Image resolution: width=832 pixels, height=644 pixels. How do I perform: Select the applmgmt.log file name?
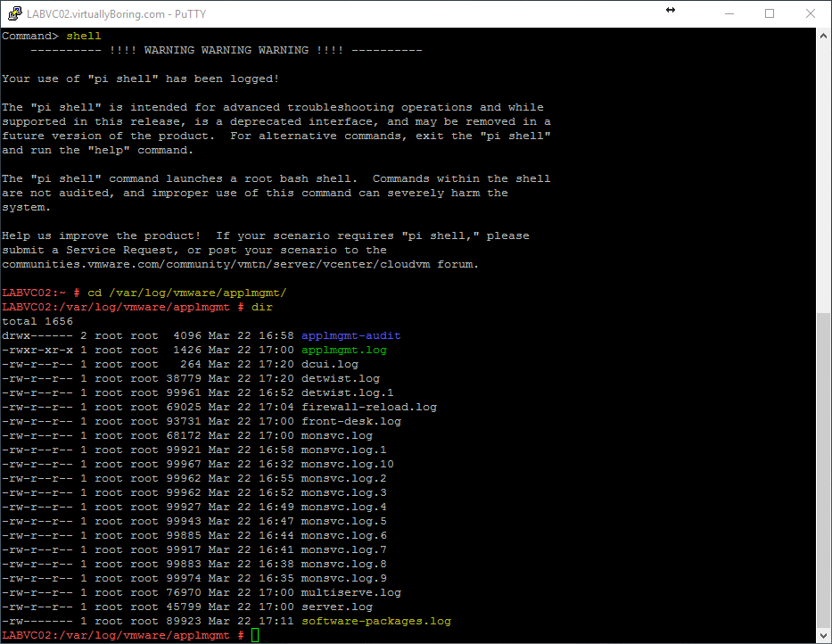344,350
